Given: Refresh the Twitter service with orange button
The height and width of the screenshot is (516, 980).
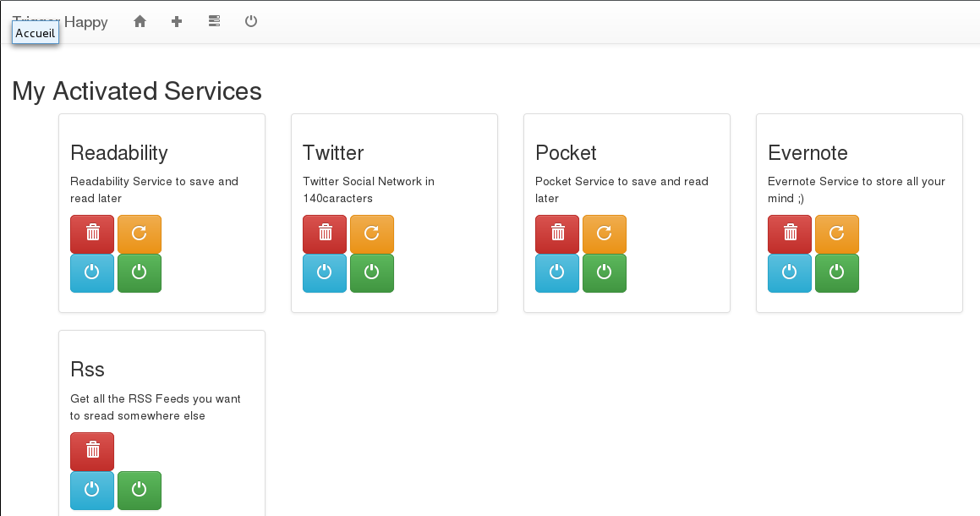Looking at the screenshot, I should tap(372, 234).
